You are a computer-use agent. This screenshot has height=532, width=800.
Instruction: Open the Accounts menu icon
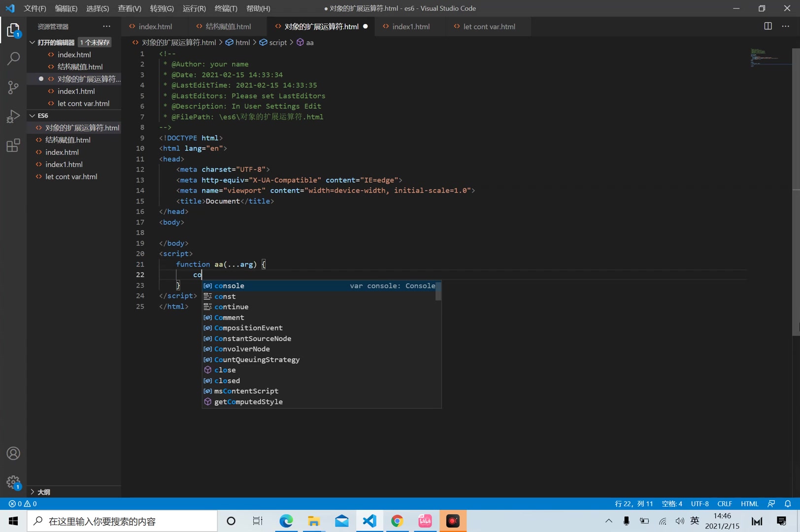point(13,453)
